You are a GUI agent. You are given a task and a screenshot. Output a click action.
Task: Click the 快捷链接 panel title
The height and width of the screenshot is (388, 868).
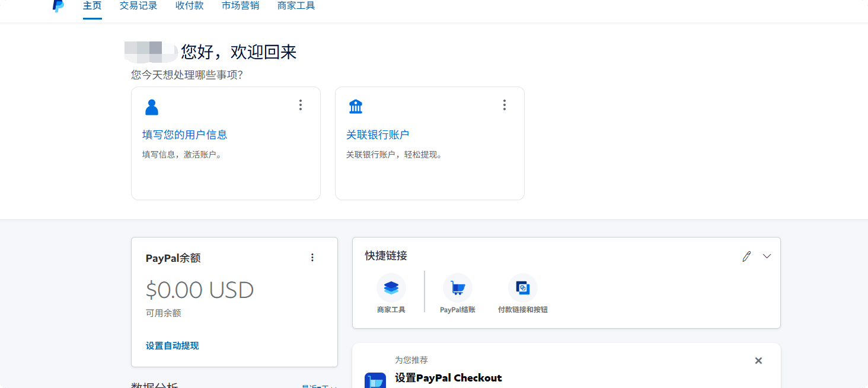point(386,256)
